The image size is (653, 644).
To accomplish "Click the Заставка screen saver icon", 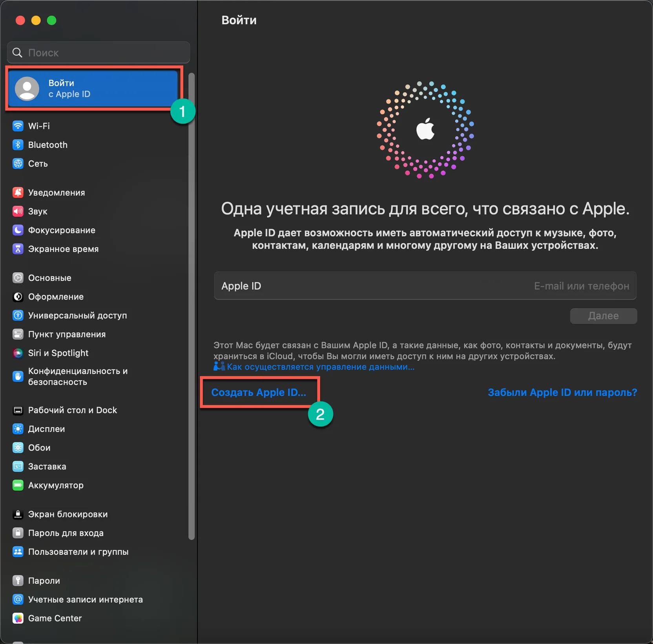I will coord(18,467).
